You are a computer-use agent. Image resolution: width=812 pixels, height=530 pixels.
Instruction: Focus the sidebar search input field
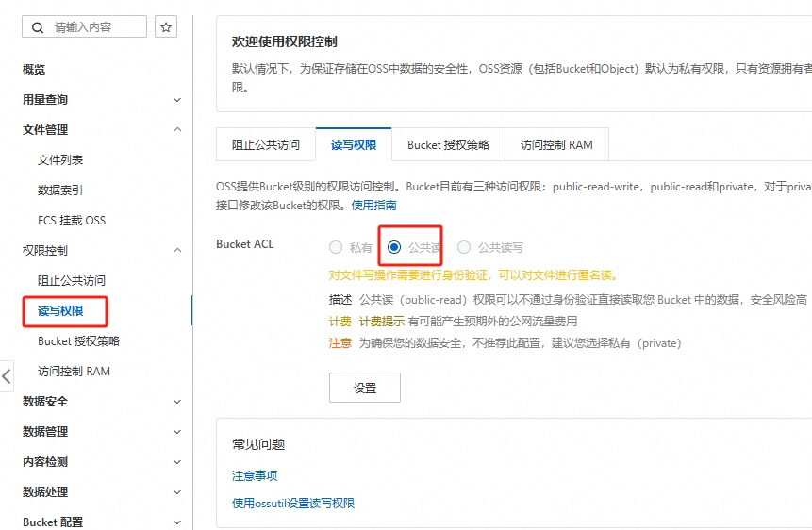85,27
